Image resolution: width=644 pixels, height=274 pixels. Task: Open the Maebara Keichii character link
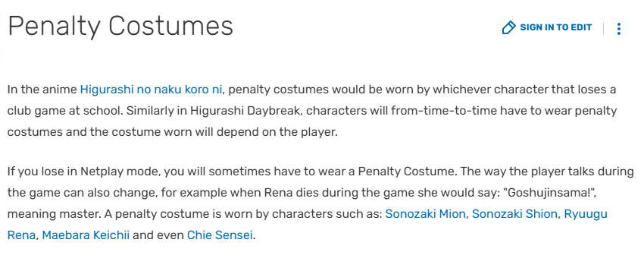pyautogui.click(x=86, y=236)
